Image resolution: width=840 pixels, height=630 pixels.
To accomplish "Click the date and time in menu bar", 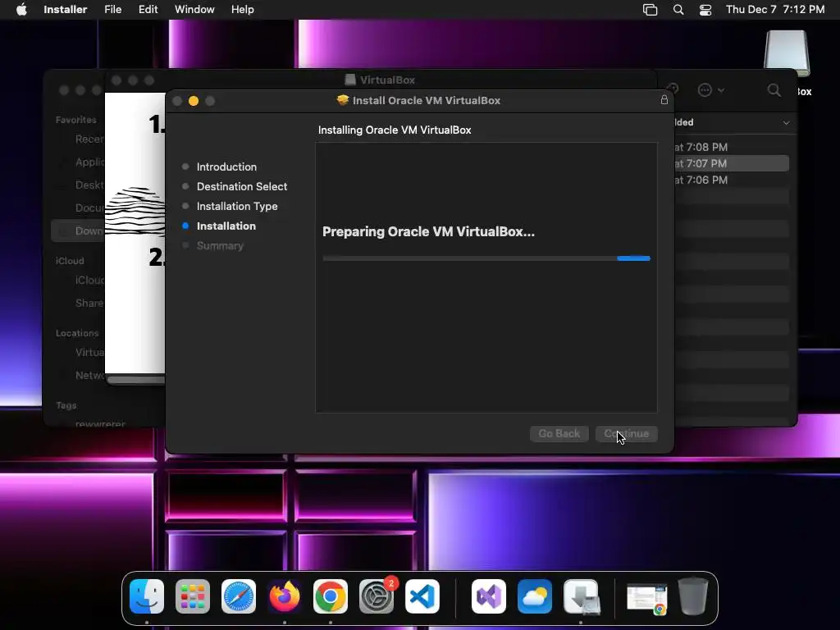I will pos(775,10).
